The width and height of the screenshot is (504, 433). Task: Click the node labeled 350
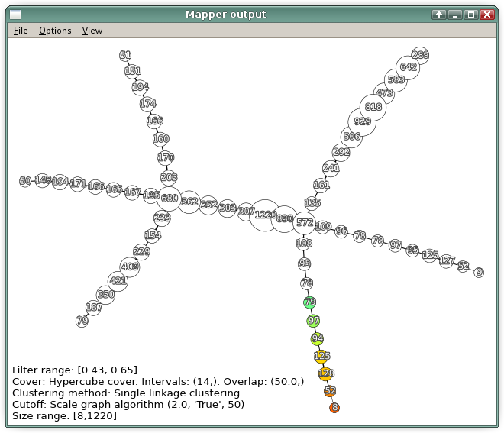[x=105, y=295]
